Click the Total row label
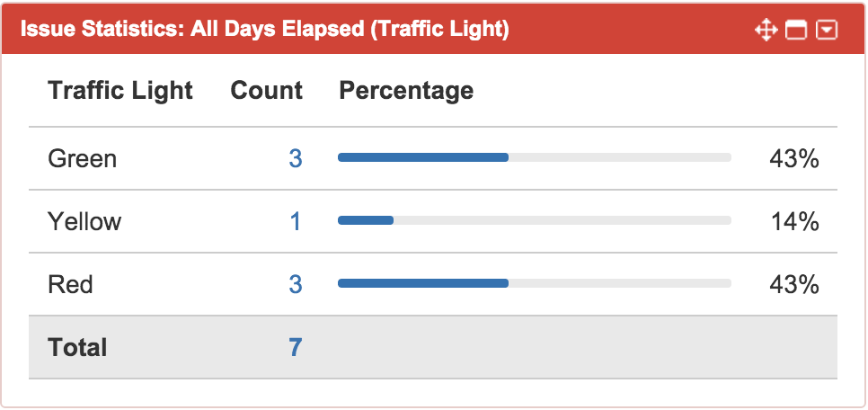 (77, 348)
